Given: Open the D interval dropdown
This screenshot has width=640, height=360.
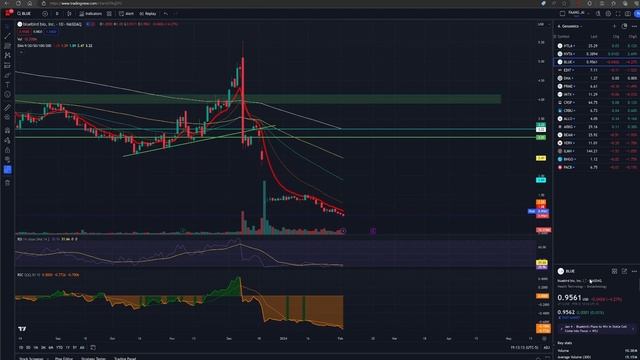Looking at the screenshot, I should pyautogui.click(x=57, y=13).
